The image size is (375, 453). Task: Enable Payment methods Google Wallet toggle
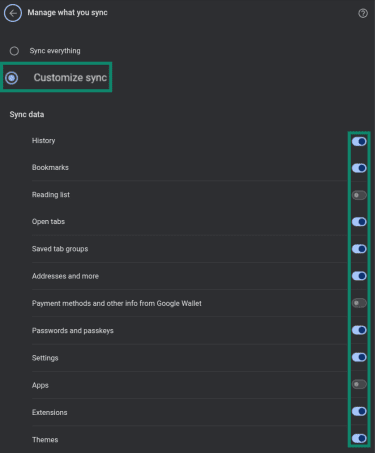359,303
